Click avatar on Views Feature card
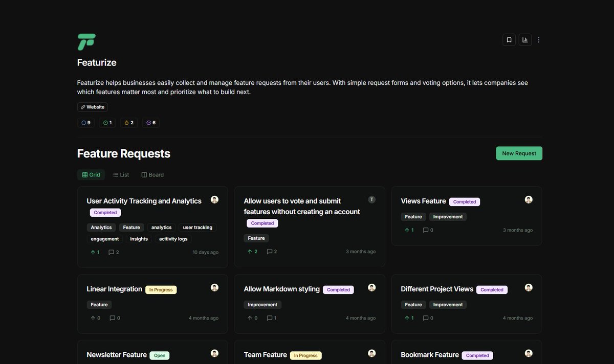 point(529,199)
